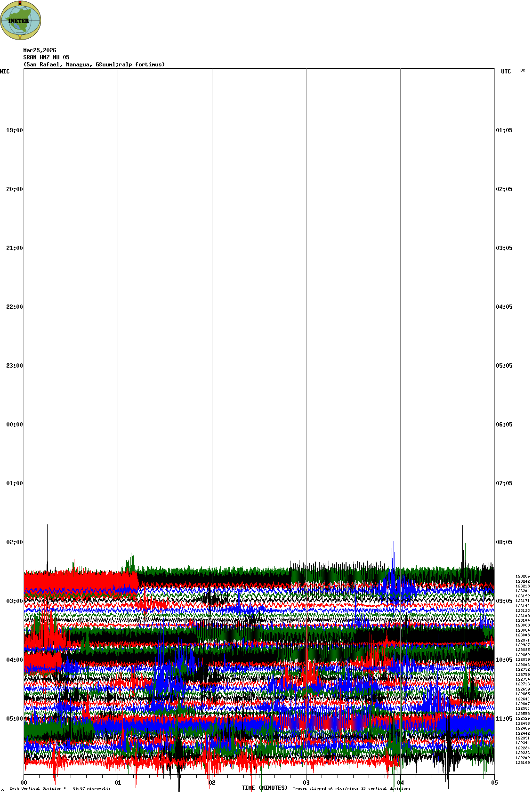Image resolution: width=532 pixels, height=795 pixels.
Task: Select the 00:00 local time label
Action: (x=14, y=425)
